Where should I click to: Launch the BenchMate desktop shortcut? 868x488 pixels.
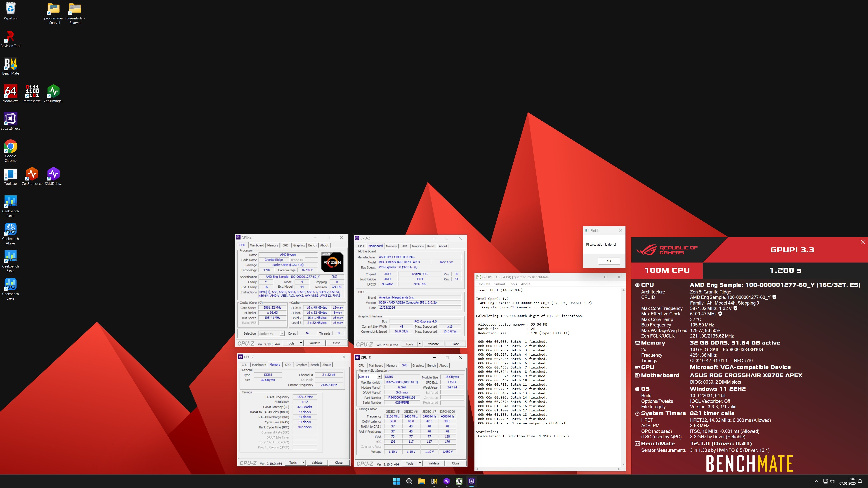(10, 66)
